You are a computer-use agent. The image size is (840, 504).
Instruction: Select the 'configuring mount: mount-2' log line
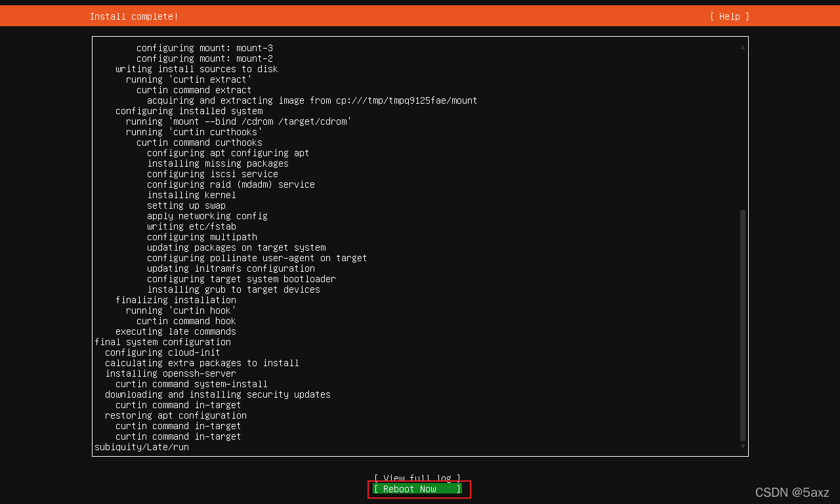tap(205, 58)
